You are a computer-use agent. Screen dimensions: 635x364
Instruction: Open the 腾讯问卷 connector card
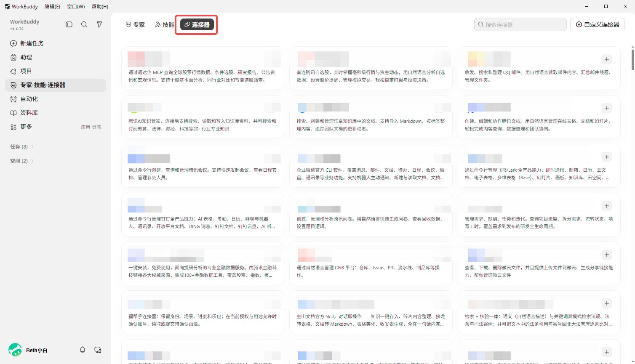tap(371, 214)
